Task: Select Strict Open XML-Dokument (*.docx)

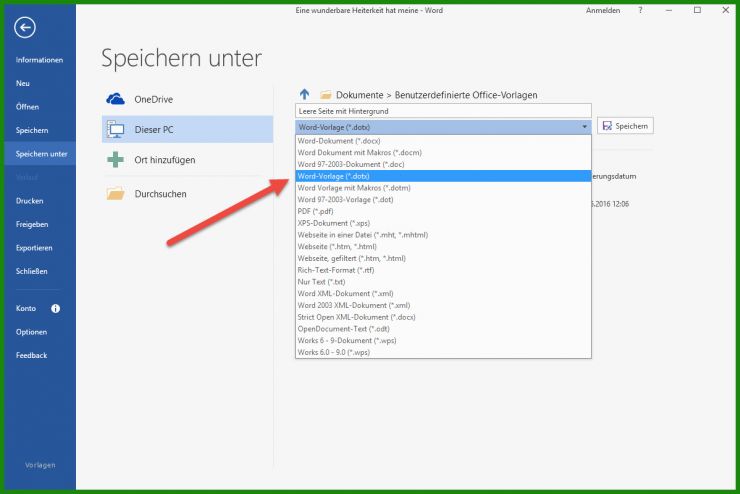Action: [x=443, y=317]
